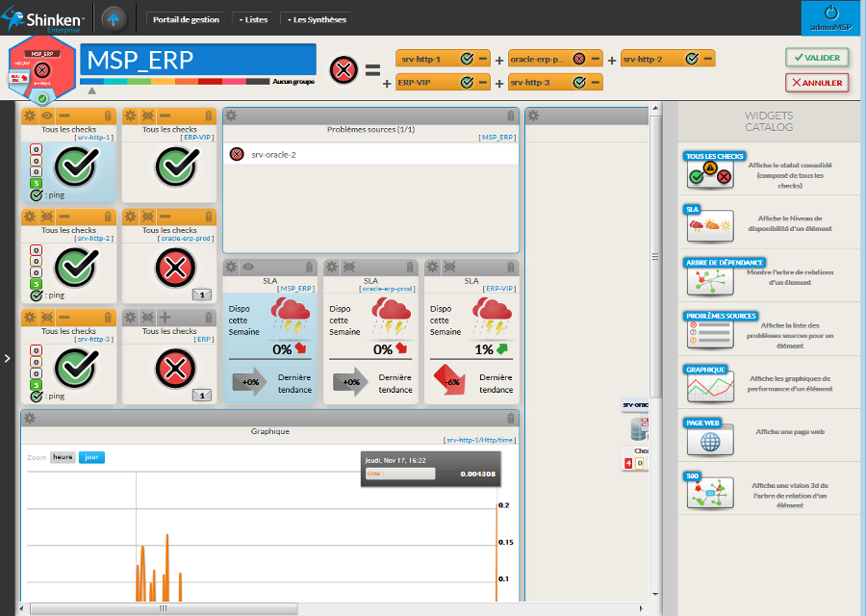This screenshot has width=866, height=616.
Task: Click the Page Web widget globe icon
Action: pyautogui.click(x=710, y=442)
